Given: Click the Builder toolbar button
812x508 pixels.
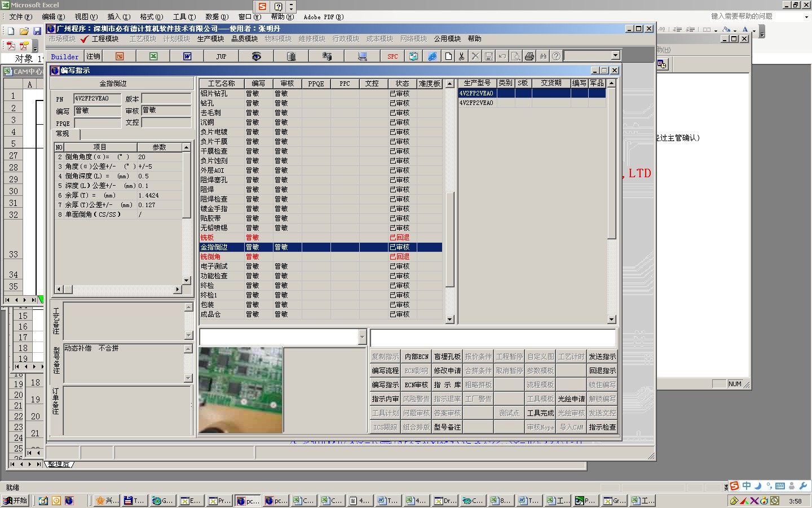Looking at the screenshot, I should coord(65,56).
